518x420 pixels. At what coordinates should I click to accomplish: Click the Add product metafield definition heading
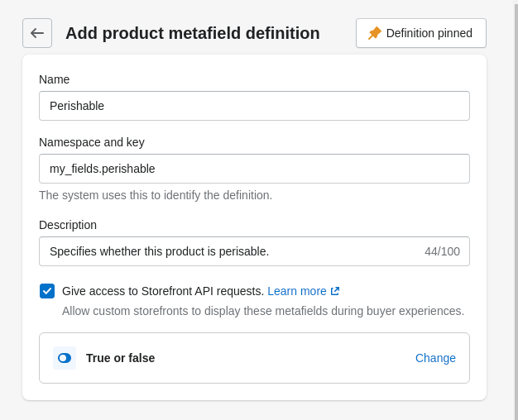(x=193, y=33)
